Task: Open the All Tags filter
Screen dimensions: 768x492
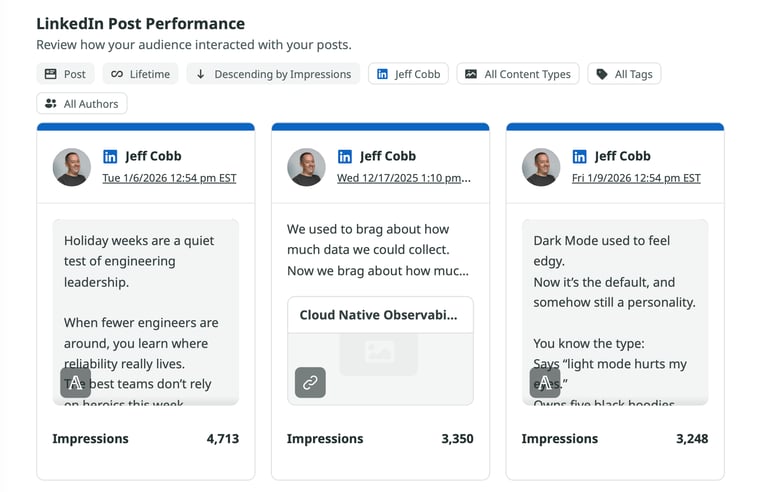Action: coord(624,74)
